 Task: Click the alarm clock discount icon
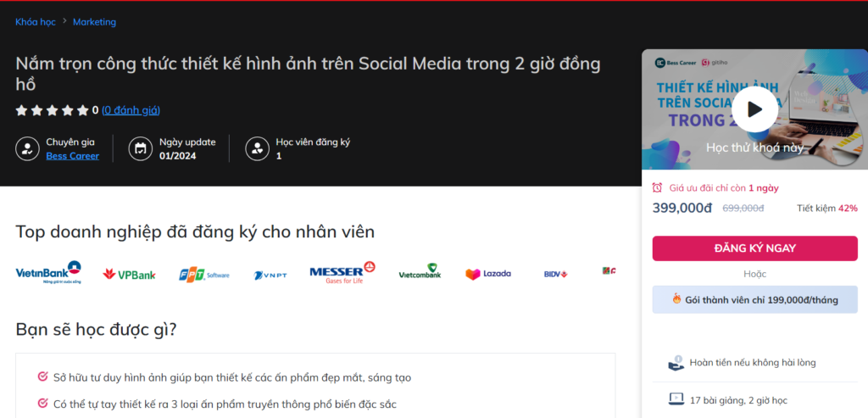tap(658, 188)
